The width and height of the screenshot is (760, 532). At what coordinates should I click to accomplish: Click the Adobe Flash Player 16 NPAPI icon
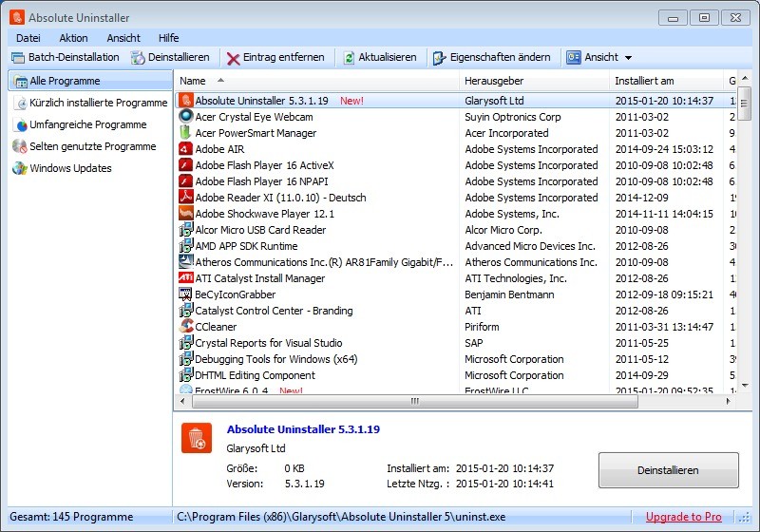point(185,180)
